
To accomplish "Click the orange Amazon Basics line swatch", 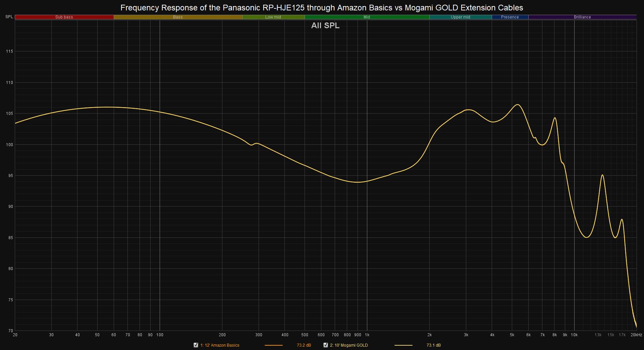I will [x=274, y=345].
